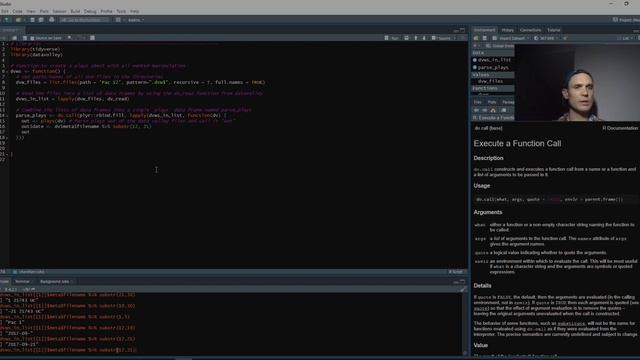
Task: Click the Save workspace icon in Environment
Action: pyautogui.click(x=485, y=38)
